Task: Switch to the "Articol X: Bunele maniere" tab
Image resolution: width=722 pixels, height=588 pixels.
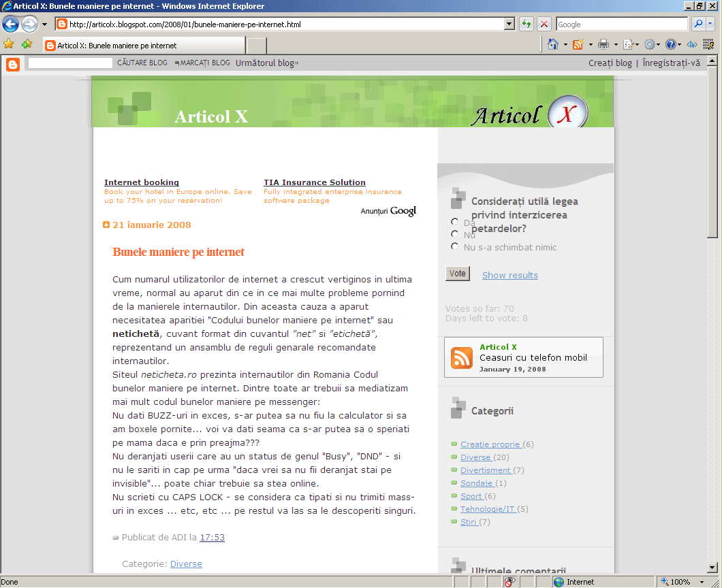Action: pyautogui.click(x=143, y=46)
